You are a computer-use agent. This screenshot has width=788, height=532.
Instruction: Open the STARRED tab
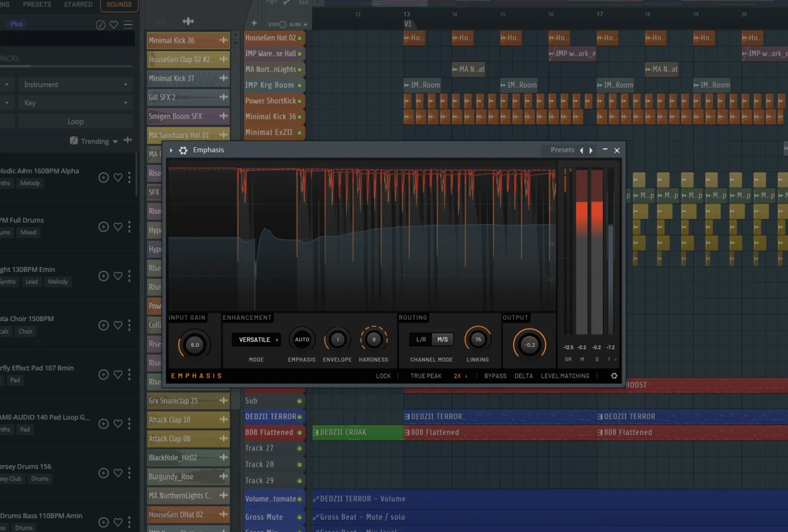click(77, 4)
